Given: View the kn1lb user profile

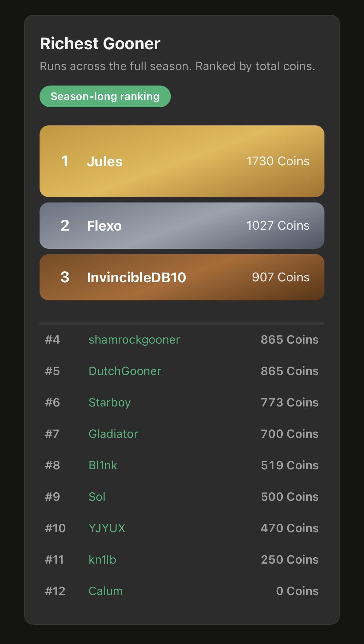Looking at the screenshot, I should [102, 560].
